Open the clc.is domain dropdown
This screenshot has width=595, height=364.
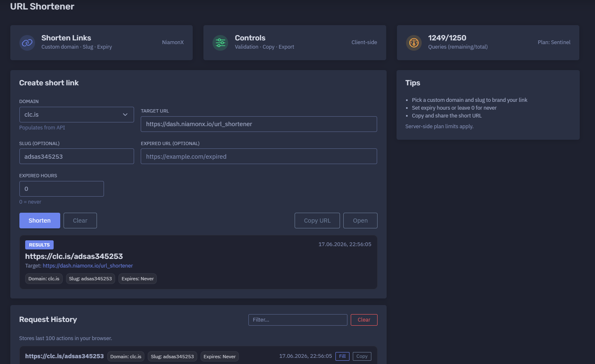[77, 115]
